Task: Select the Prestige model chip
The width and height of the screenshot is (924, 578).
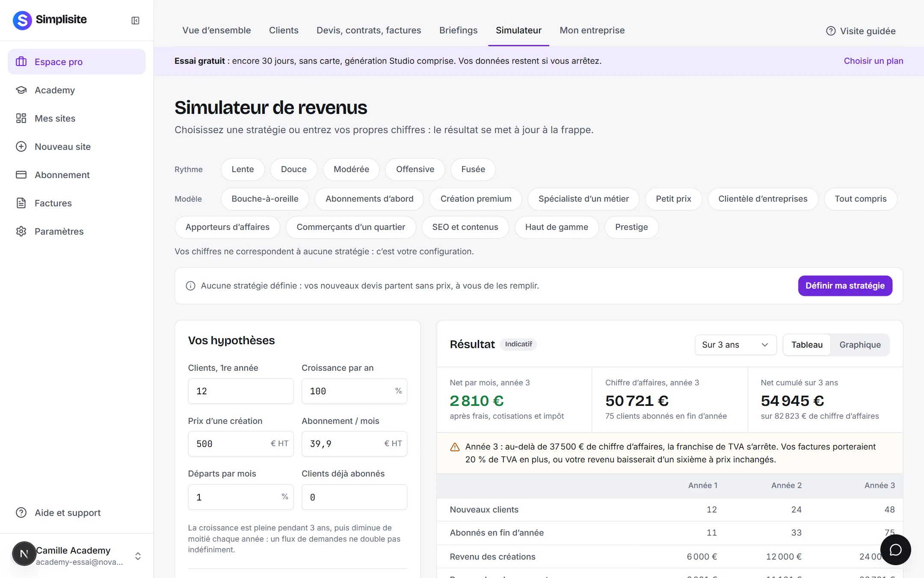Action: 631,227
